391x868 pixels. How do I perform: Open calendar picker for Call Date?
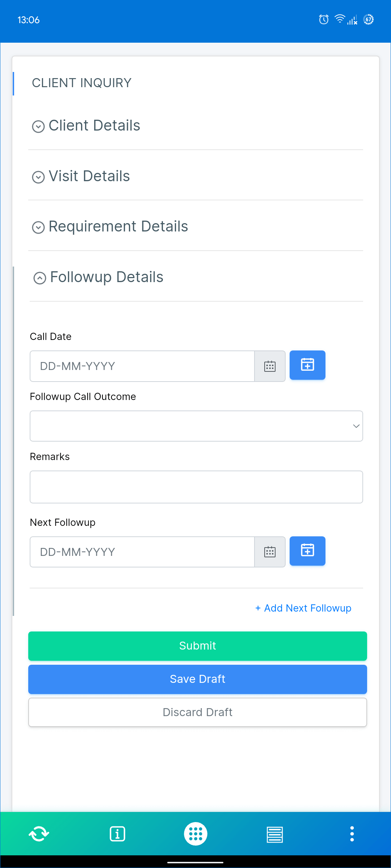coord(270,366)
